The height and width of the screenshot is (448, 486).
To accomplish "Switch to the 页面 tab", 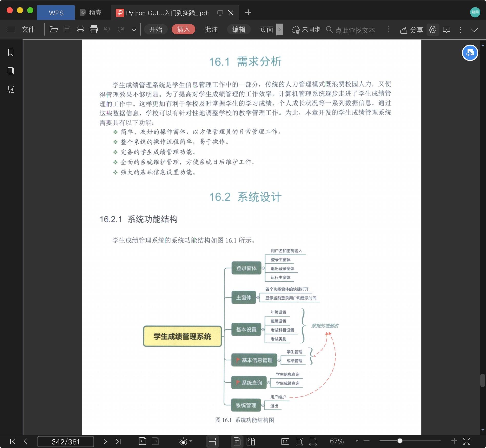I will (x=267, y=29).
